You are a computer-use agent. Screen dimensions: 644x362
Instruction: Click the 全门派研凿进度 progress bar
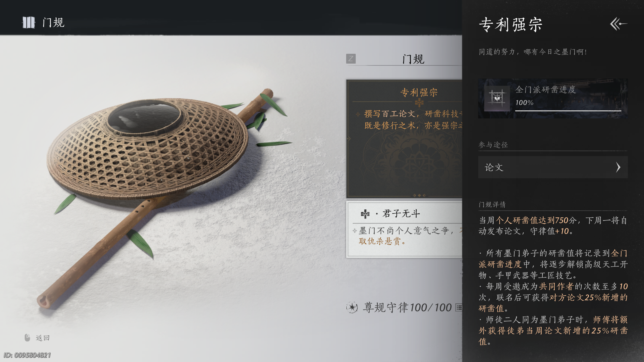(x=568, y=110)
